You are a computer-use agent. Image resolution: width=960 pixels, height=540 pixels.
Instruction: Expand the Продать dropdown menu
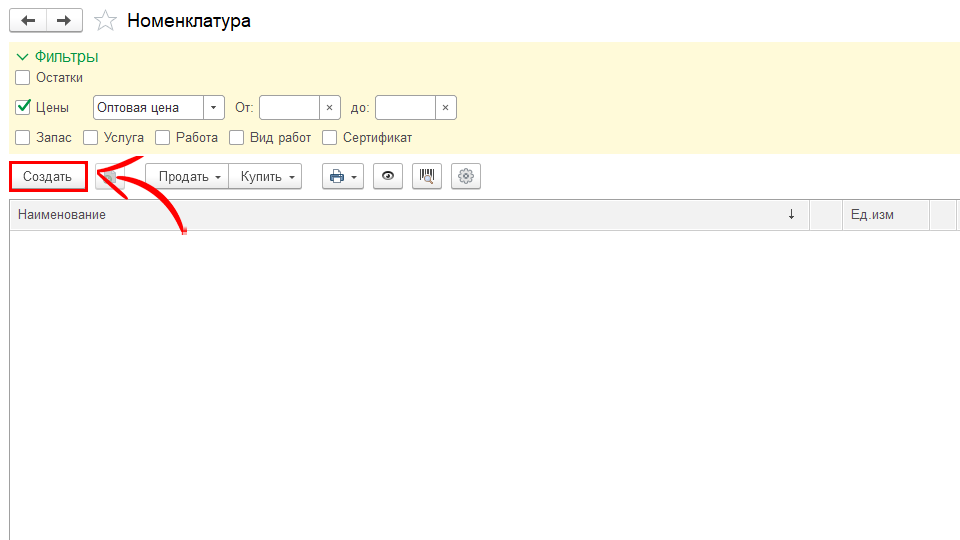pos(188,177)
